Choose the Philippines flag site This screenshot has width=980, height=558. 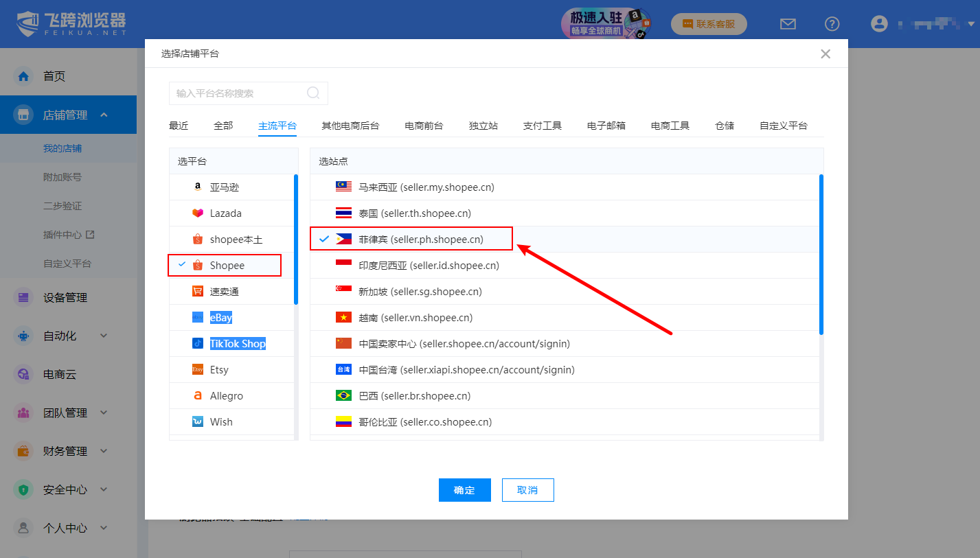click(x=343, y=240)
